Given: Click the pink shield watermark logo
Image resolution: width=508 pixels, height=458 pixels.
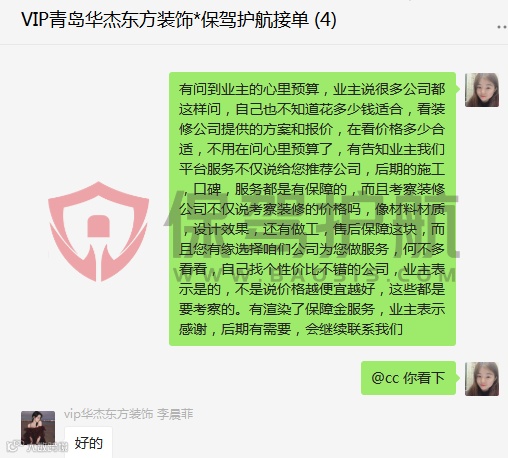Looking at the screenshot, I should (x=98, y=232).
